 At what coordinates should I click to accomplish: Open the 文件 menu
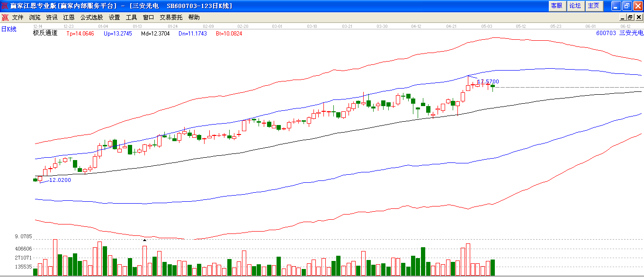coord(18,18)
